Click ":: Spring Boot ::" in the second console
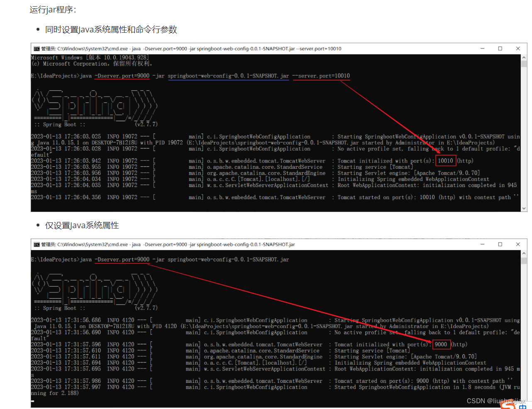 [60, 308]
